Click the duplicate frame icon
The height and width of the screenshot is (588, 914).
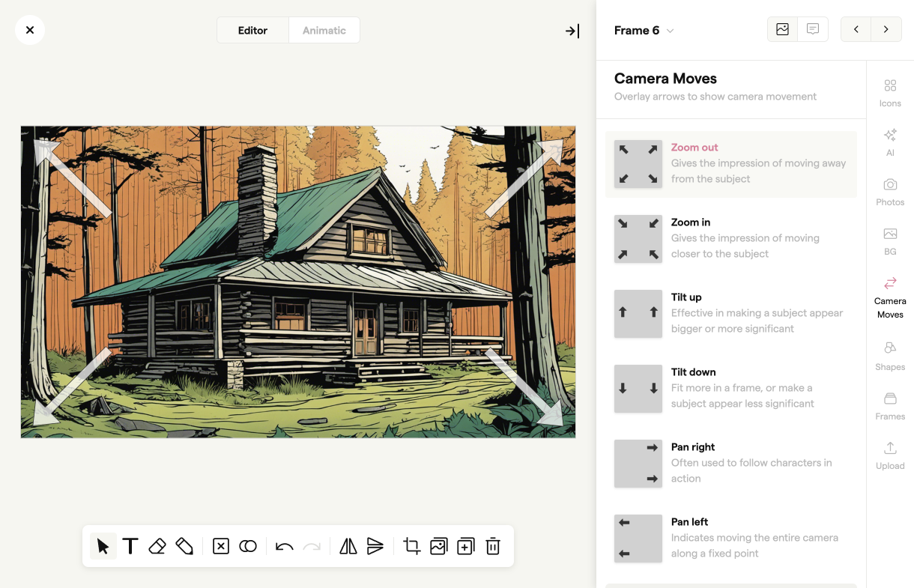point(465,546)
